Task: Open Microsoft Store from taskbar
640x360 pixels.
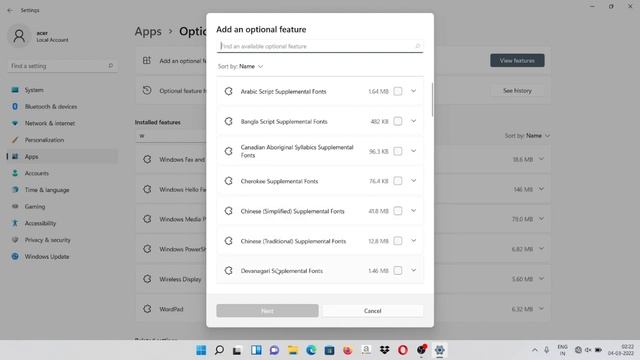Action: (x=329, y=350)
